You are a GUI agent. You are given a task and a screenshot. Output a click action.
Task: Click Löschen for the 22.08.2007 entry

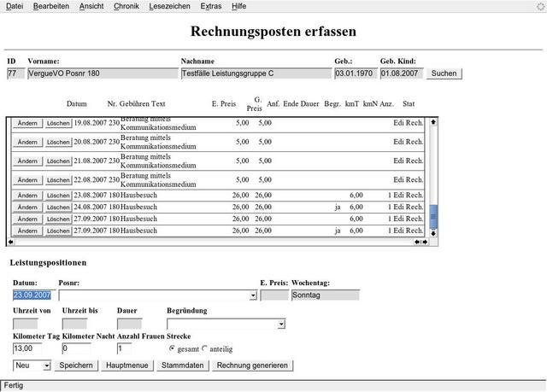(58, 180)
